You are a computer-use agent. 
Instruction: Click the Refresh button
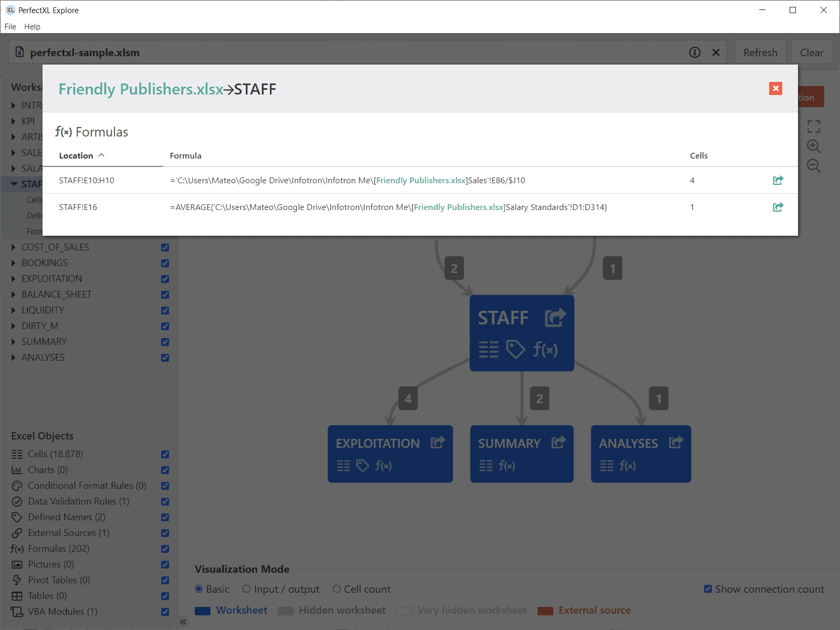[760, 52]
